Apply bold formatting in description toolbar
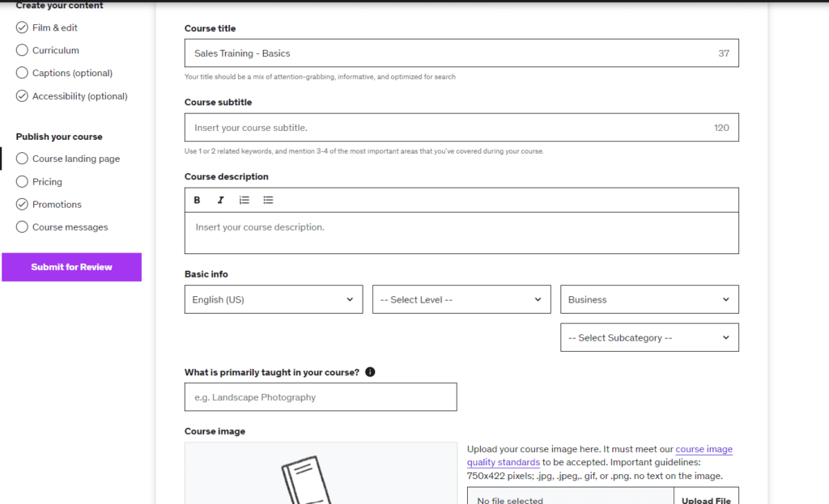Image resolution: width=829 pixels, height=504 pixels. [x=197, y=201]
